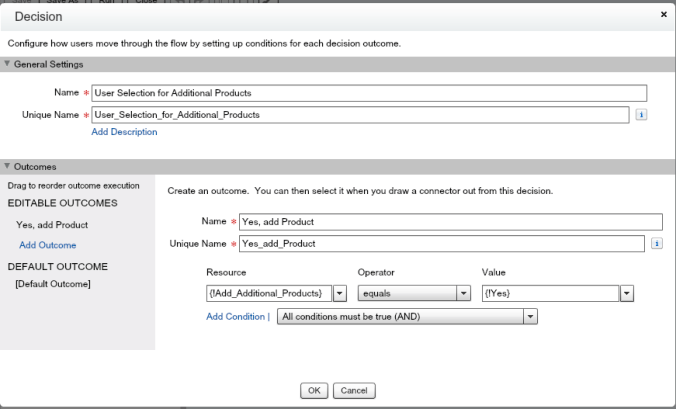Click the 'DEFAULT OUTCOME' heading text

(x=58, y=267)
